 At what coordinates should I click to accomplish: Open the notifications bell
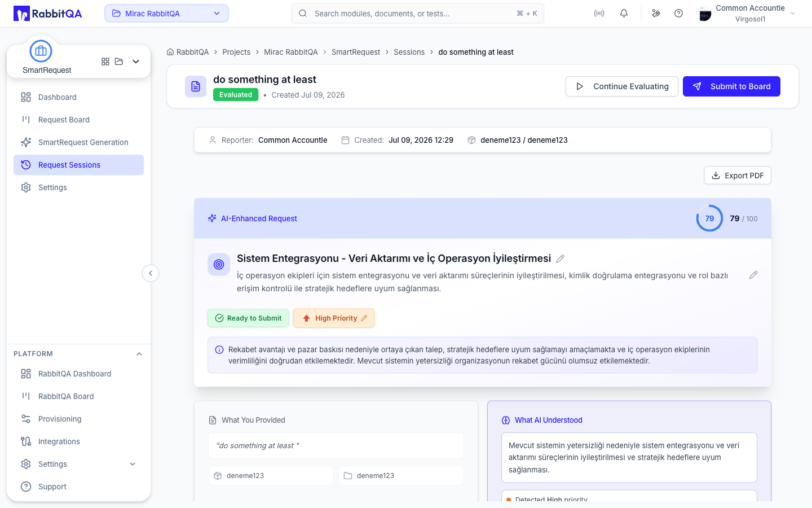pyautogui.click(x=624, y=14)
